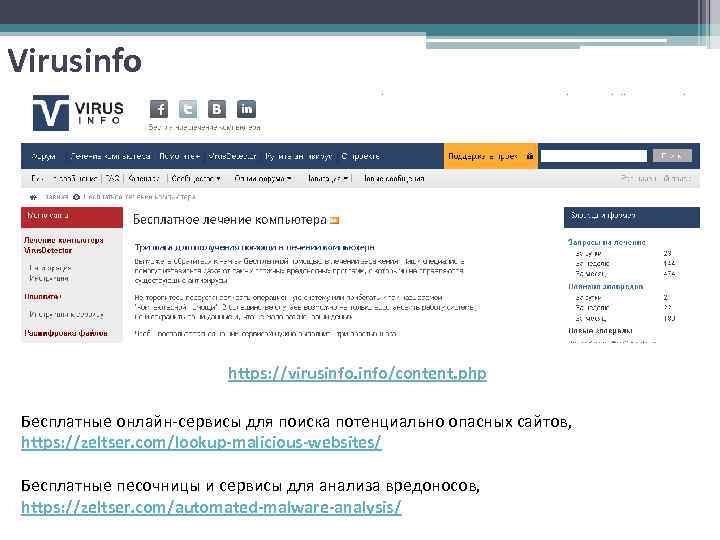Open the VirusDetector navbar item
The height and width of the screenshot is (540, 720).
pos(232,156)
